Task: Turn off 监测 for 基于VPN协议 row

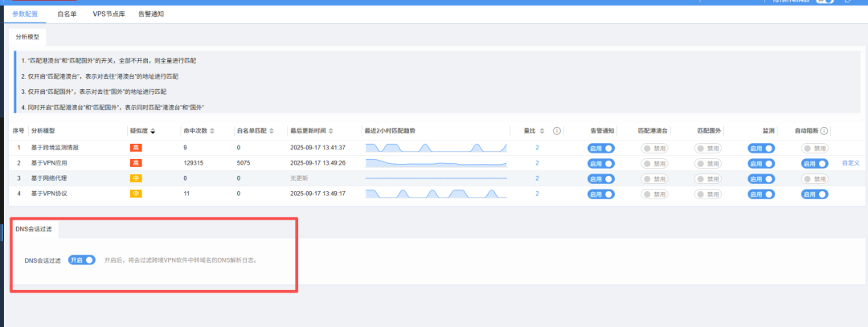Action: pos(760,194)
